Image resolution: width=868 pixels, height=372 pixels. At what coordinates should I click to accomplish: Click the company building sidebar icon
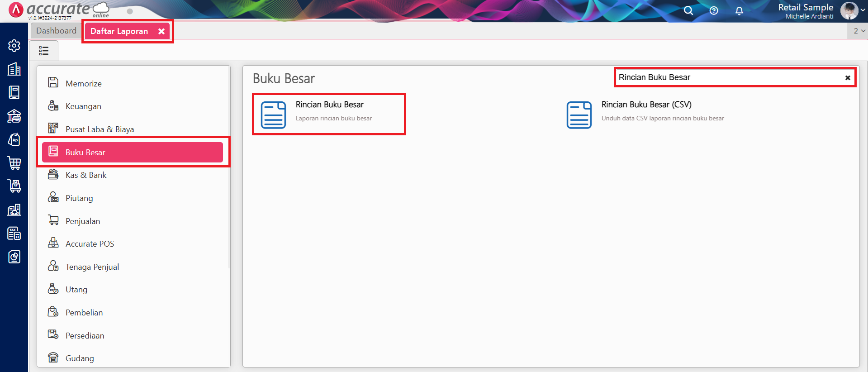14,69
